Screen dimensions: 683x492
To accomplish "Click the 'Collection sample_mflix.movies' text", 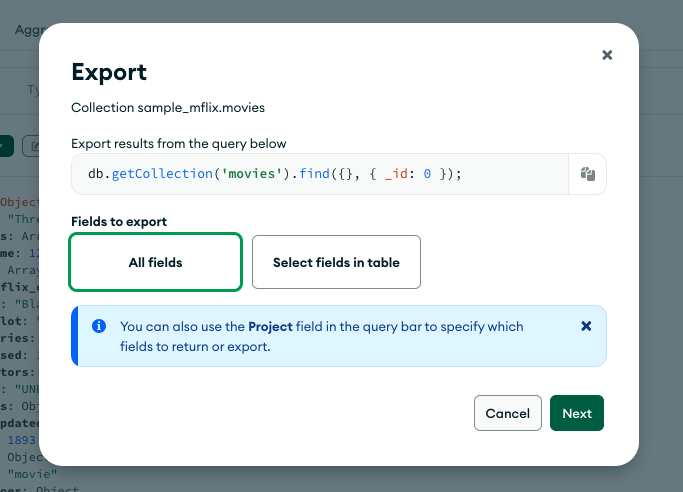I will pyautogui.click(x=168, y=108).
